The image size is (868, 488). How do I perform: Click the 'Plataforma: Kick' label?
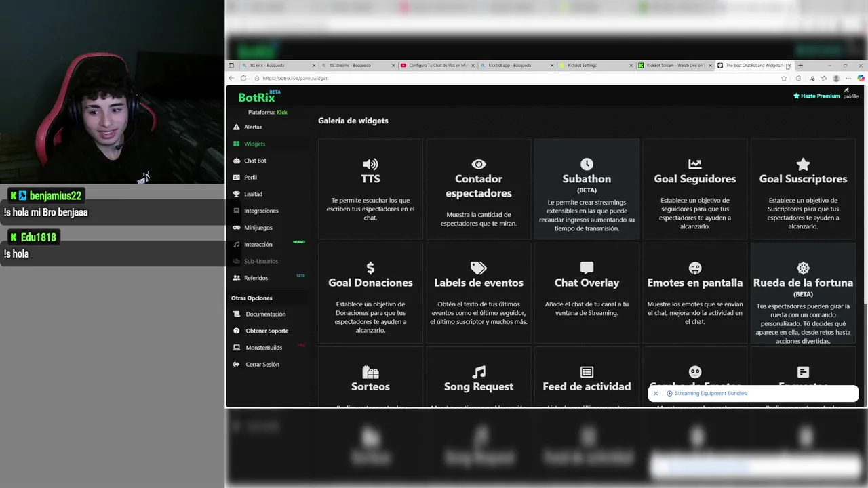coord(268,113)
